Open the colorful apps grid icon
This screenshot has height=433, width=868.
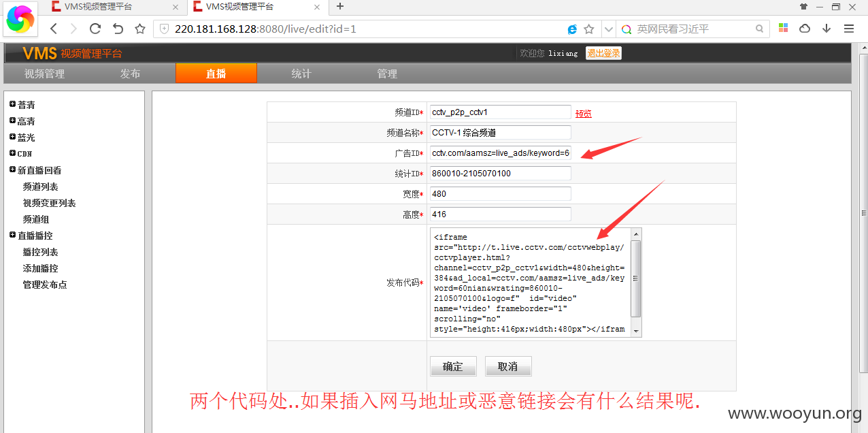(783, 29)
